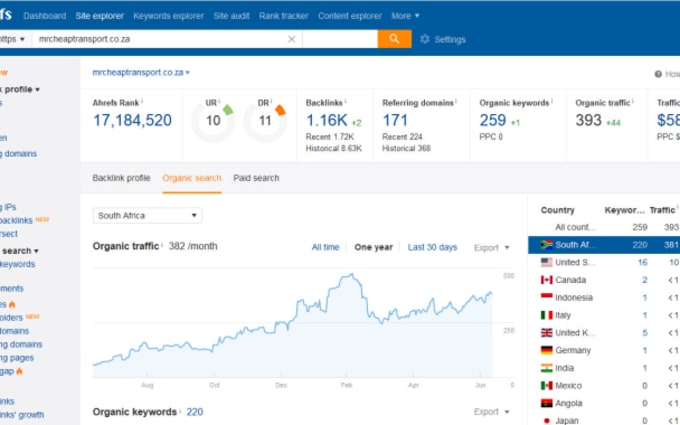The width and height of the screenshot is (680, 425).
Task: Select the Organic search tab
Action: (192, 178)
